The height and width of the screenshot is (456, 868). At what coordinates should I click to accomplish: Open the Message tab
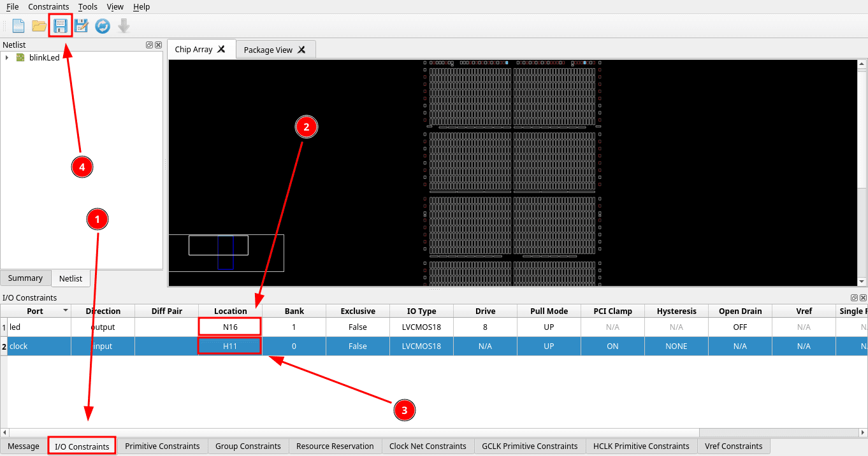point(24,446)
